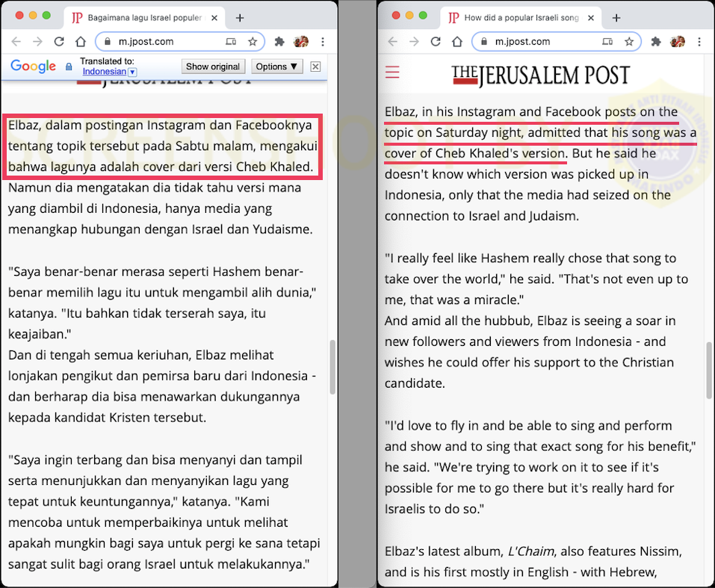Open Extensions puzzle icon in the left window
The width and height of the screenshot is (715, 588).
pos(279,42)
